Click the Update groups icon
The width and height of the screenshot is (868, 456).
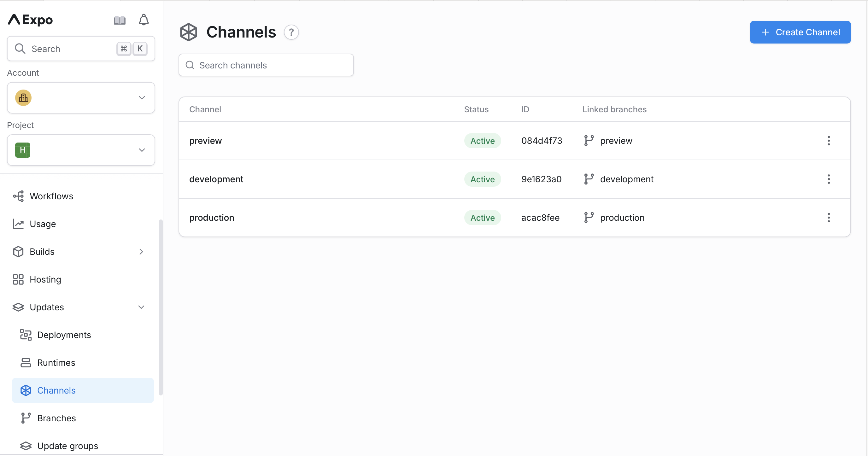pos(26,446)
